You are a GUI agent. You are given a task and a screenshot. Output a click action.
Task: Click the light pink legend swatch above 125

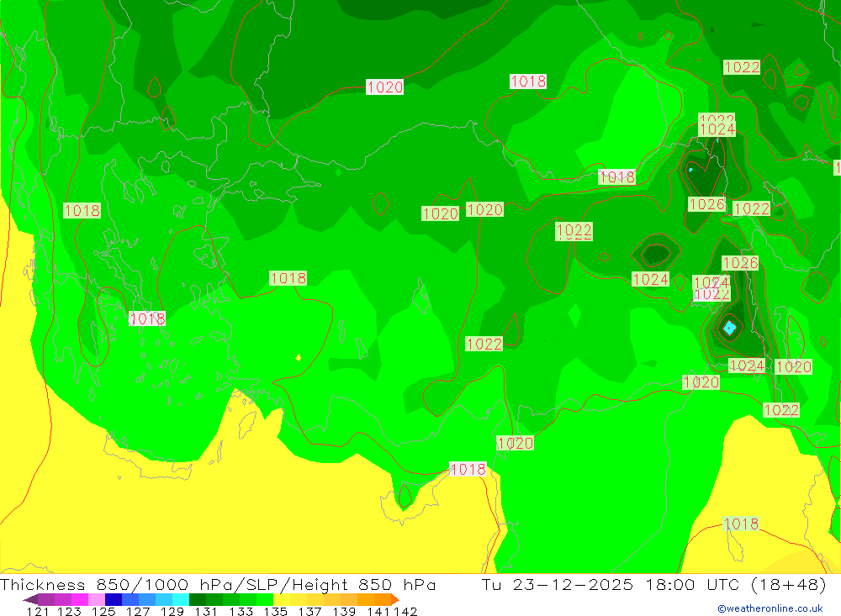point(97,599)
